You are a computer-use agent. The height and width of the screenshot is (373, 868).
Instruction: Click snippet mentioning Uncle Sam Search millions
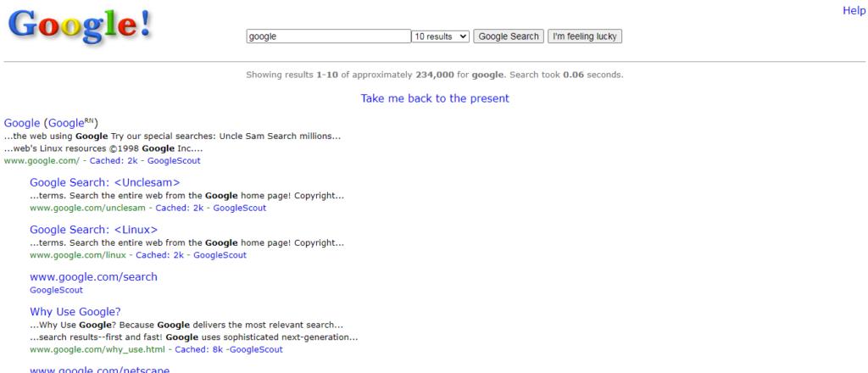(x=172, y=136)
